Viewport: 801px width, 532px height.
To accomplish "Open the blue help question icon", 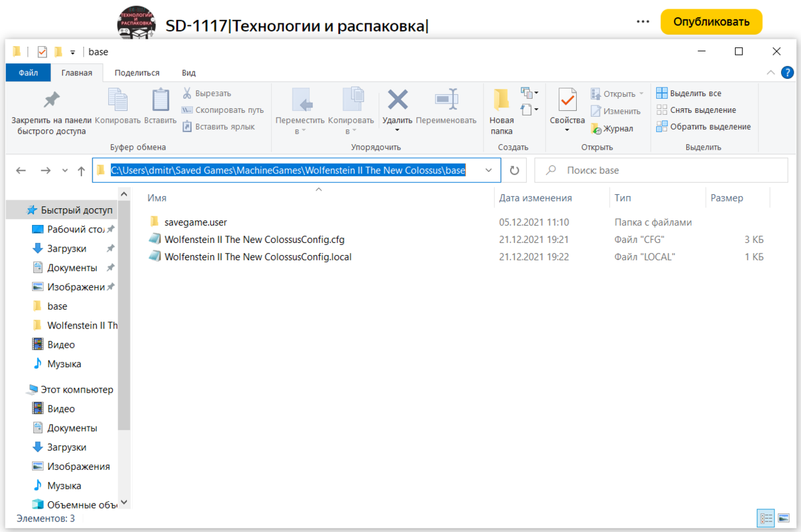I will pos(788,73).
